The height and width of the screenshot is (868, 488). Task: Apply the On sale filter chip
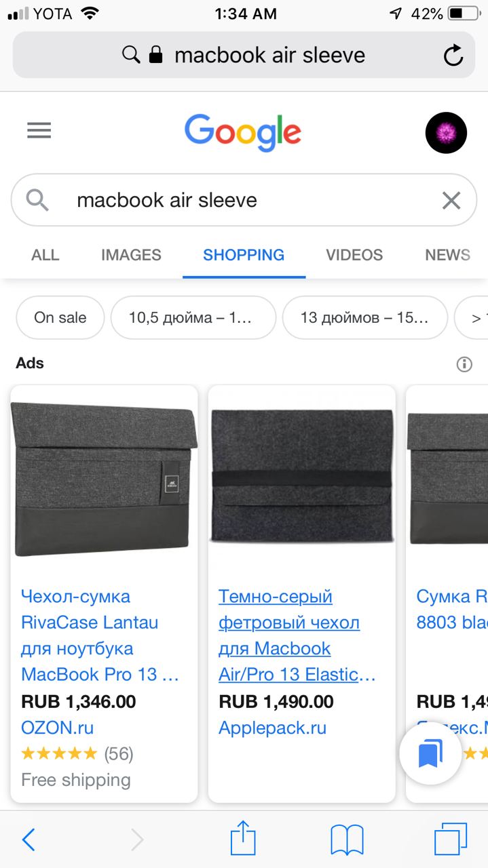60,317
